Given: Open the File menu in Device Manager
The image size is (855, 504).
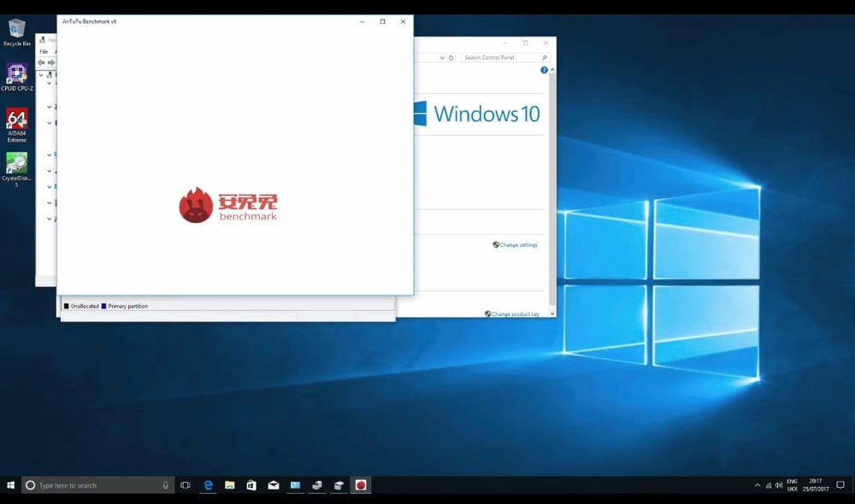Looking at the screenshot, I should [44, 52].
